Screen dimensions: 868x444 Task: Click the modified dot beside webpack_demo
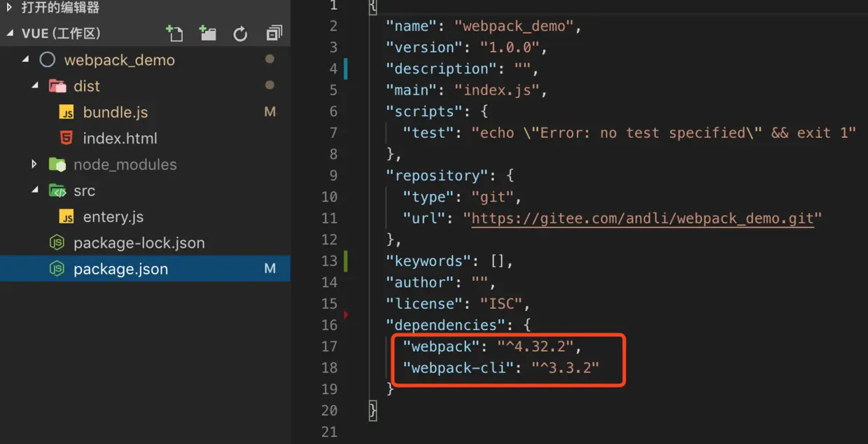pos(269,60)
